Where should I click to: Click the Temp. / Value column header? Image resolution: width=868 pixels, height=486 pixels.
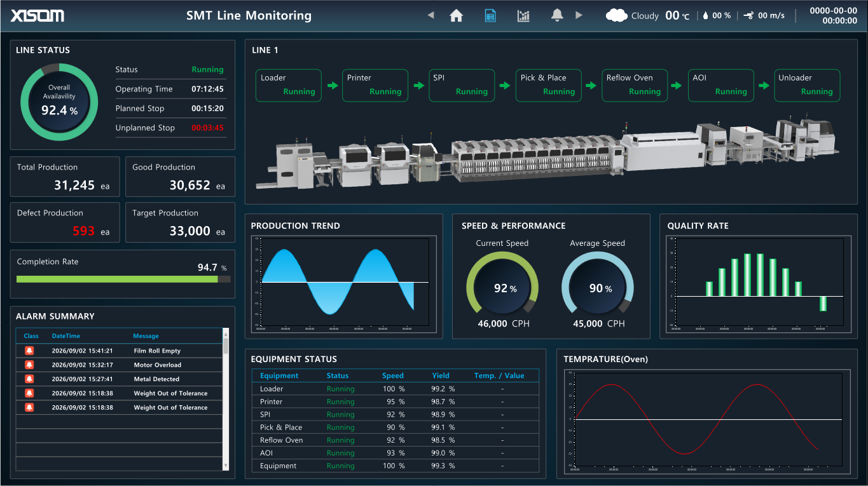tap(499, 375)
